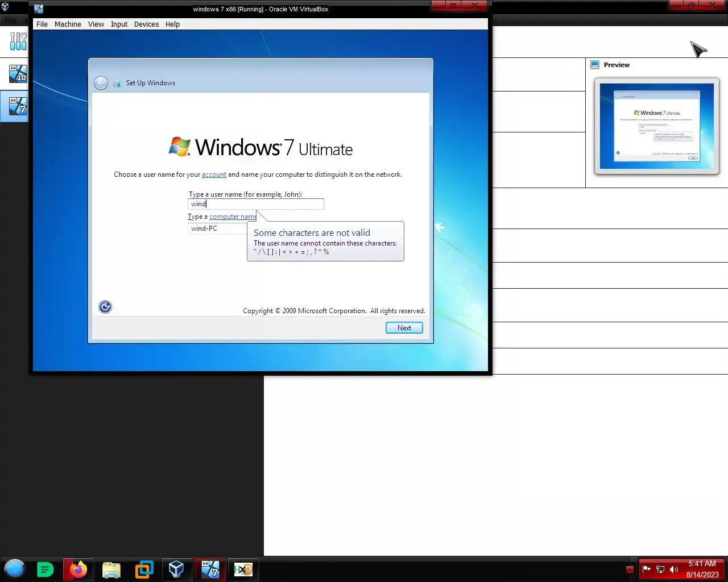Open the View menu
This screenshot has width=728, height=582.
[x=96, y=24]
